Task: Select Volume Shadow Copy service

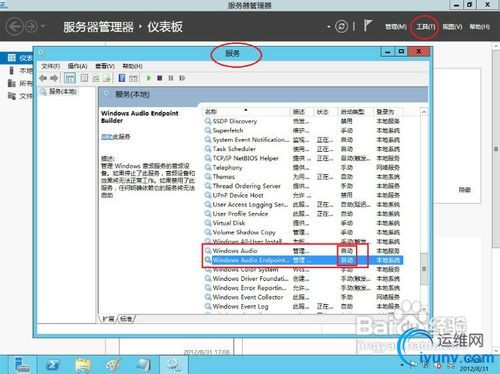Action: click(x=244, y=232)
